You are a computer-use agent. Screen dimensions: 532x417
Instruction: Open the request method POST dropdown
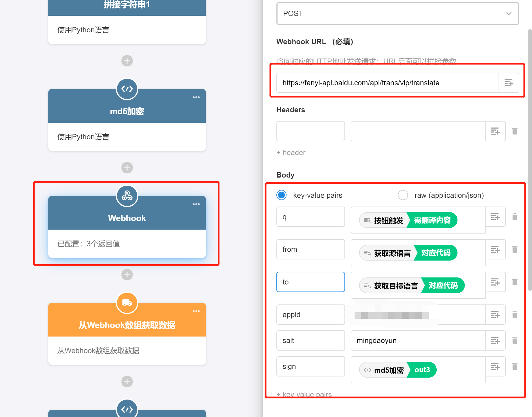tap(398, 14)
